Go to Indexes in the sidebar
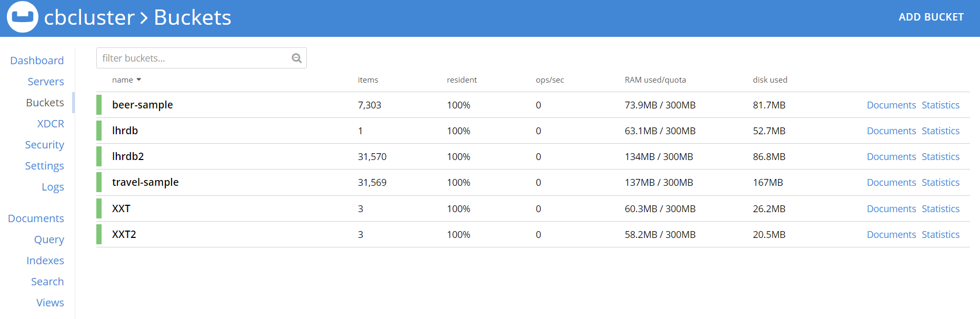 pyautogui.click(x=45, y=261)
